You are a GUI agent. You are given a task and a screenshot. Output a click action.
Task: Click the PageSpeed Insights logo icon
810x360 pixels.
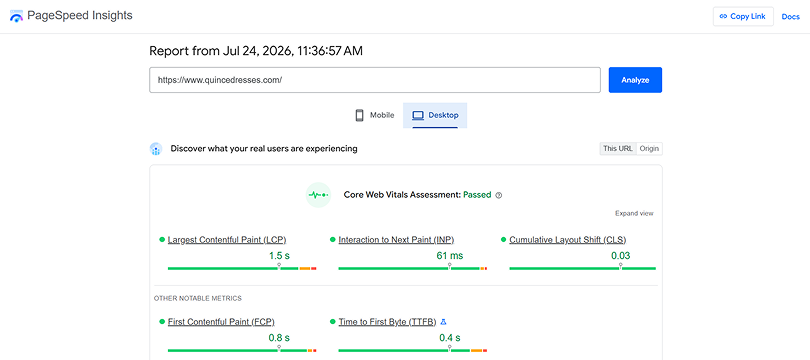[16, 16]
